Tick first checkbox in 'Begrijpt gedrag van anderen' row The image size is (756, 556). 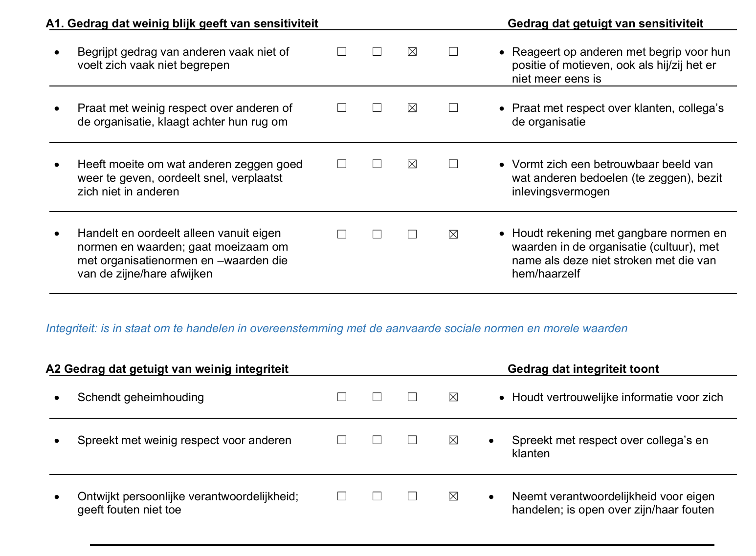(342, 51)
